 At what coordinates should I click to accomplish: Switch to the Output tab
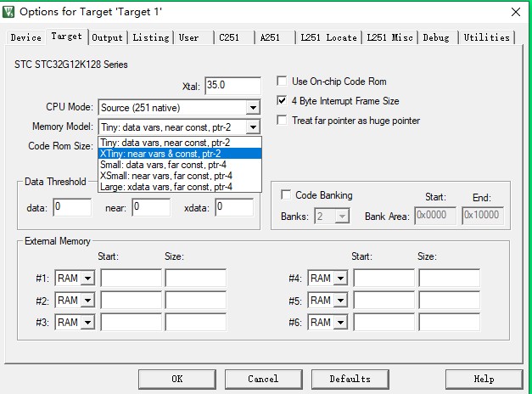108,37
